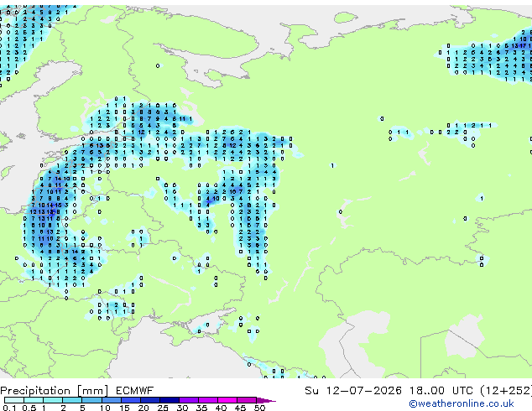This screenshot has height=411, width=532.
Task: Pick the 10–15 mm blue legend swatch
Action: pyautogui.click(x=111, y=400)
